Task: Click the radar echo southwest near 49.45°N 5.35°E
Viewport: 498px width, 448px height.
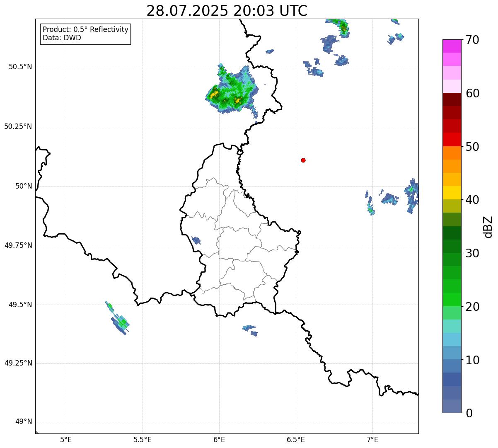Action: 117,318
